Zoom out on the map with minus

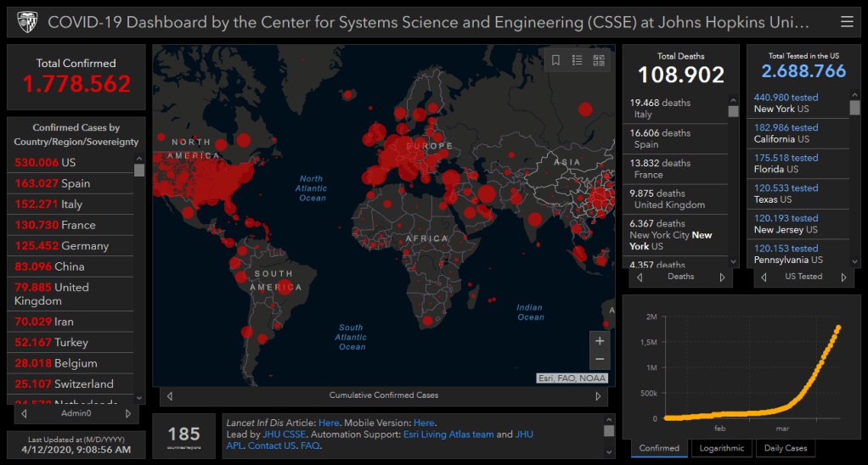pos(600,360)
